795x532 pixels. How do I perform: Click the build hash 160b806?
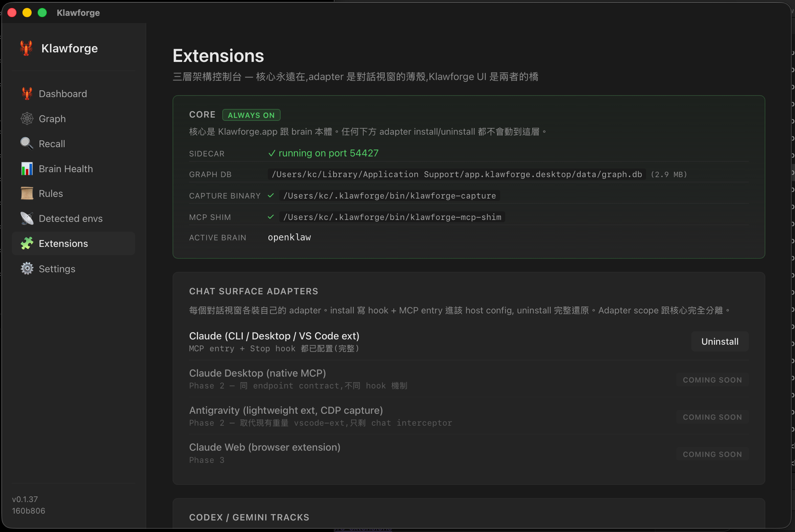click(x=29, y=511)
